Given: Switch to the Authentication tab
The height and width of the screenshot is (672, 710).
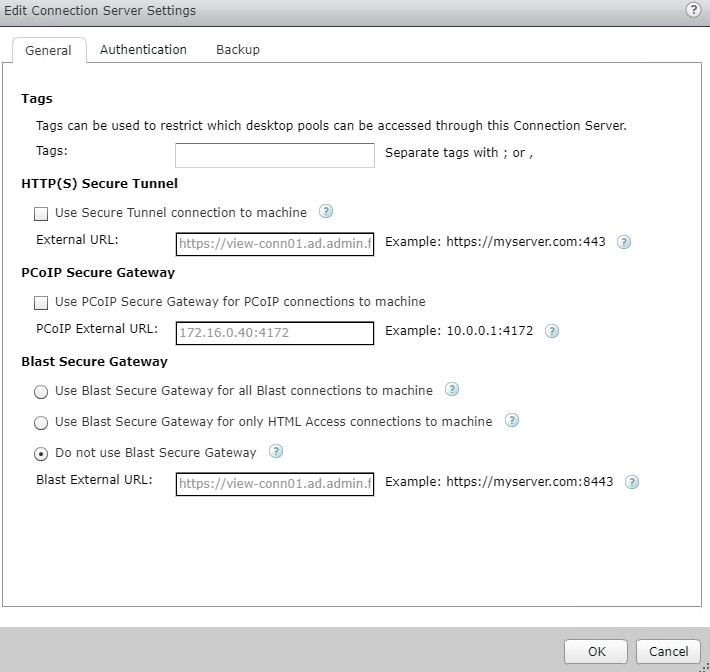Looking at the screenshot, I should 143,50.
